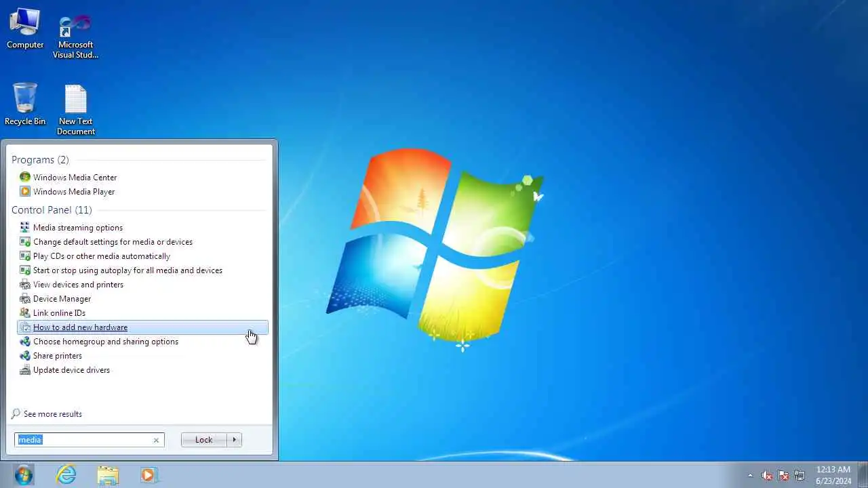Click the Lock button

(204, 440)
